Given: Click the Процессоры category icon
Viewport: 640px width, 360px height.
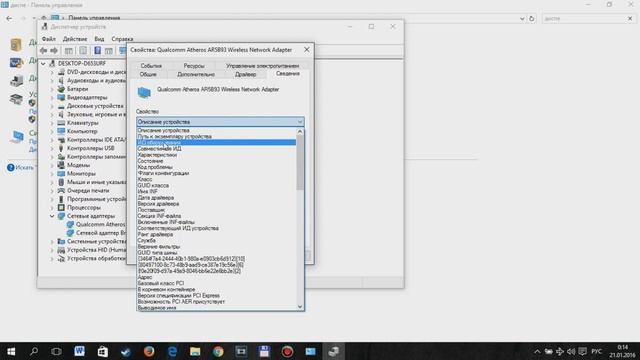Looking at the screenshot, I should (x=61, y=207).
